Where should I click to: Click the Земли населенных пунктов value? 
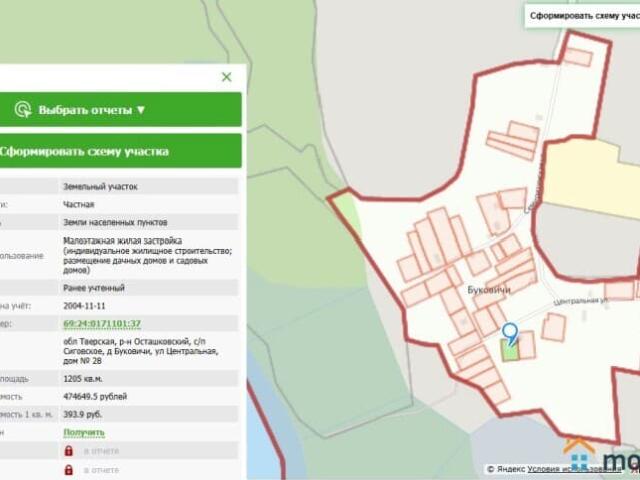click(x=115, y=222)
